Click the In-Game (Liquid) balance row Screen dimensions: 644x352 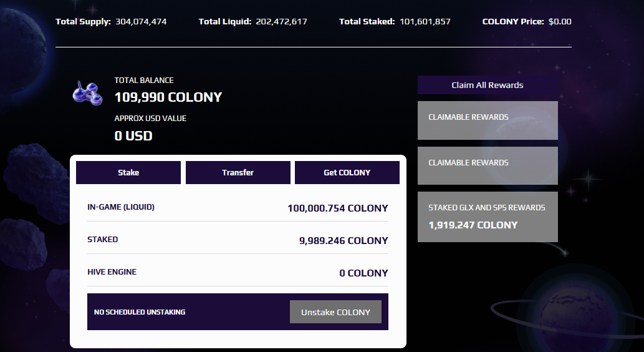pos(238,208)
